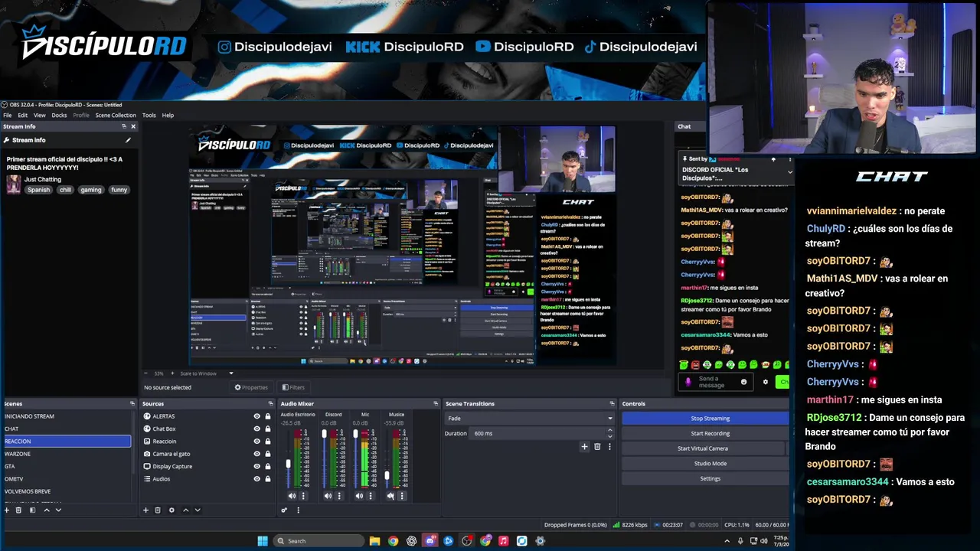Screen dimensions: 980x551
Task: Move scene down in Scenes toolbar
Action: [x=58, y=510]
